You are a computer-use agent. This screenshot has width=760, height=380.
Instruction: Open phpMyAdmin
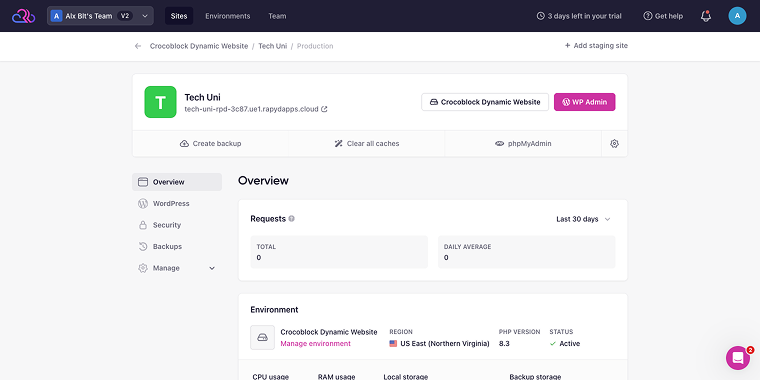(523, 143)
